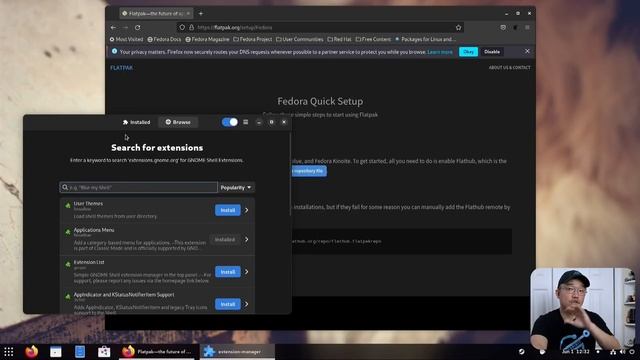This screenshot has height=360, width=640.
Task: Expand AppIndicator extension details chevron
Action: click(x=247, y=304)
